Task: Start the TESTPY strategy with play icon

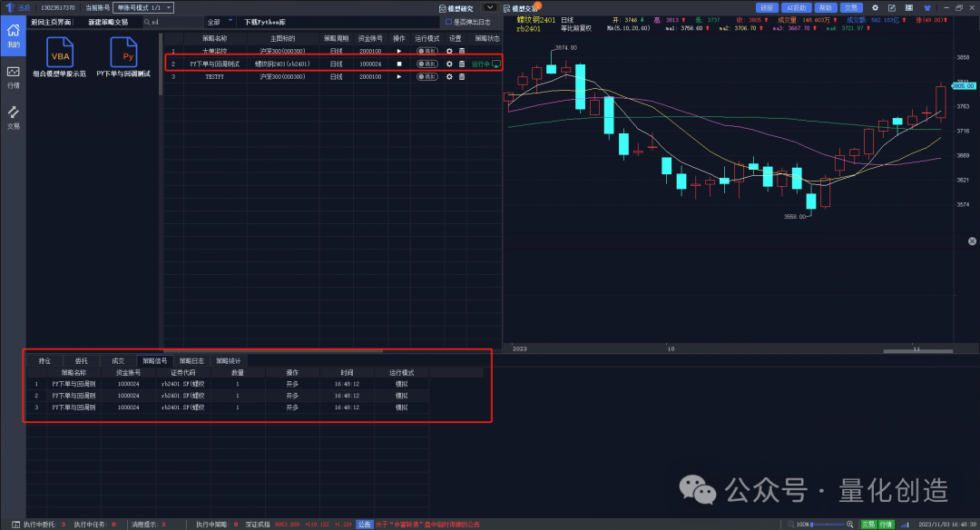Action: click(398, 77)
